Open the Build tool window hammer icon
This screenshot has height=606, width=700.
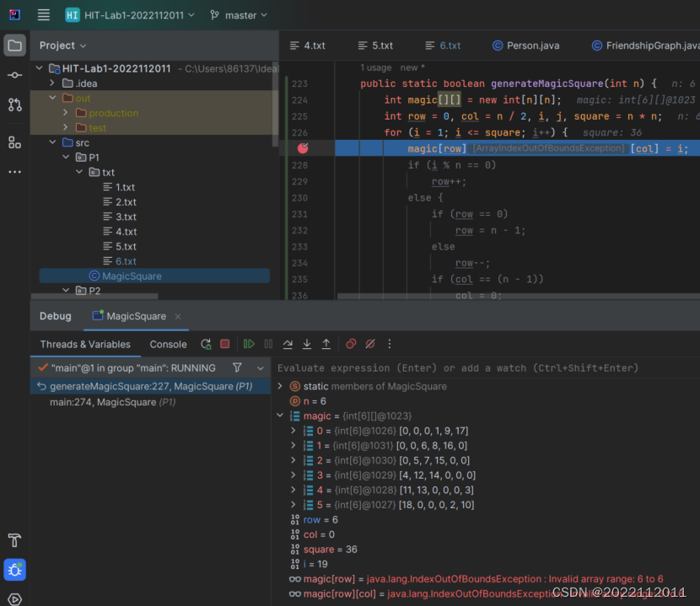click(14, 540)
